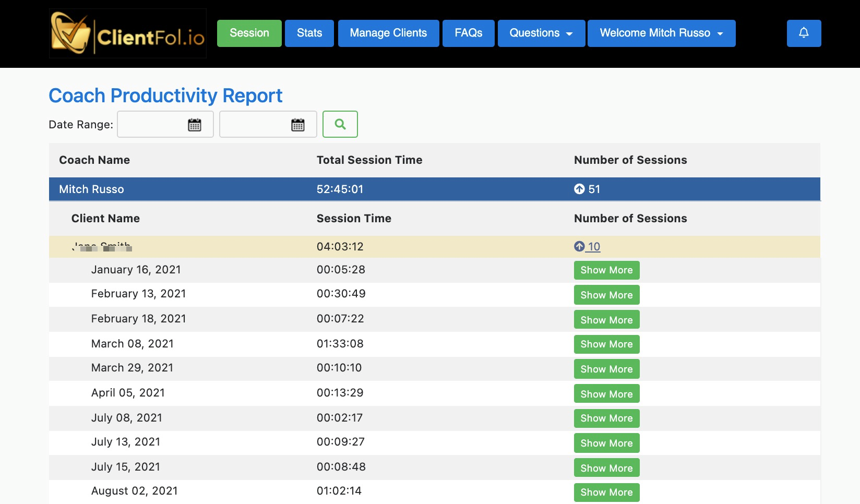Select the August 02, 2021 date
This screenshot has width=860, height=504.
tap(134, 491)
